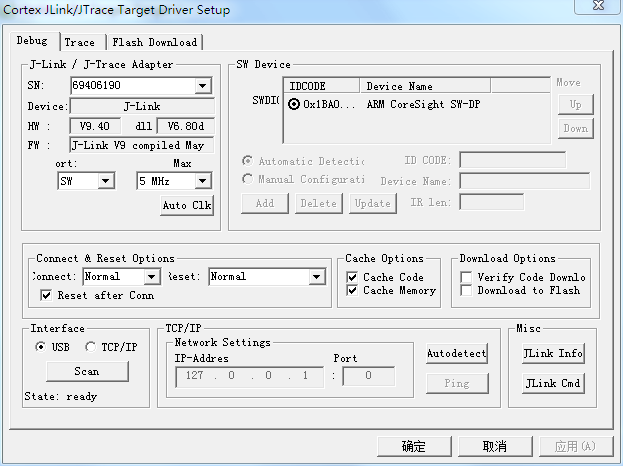Switch to the Trace tab
This screenshot has width=623, height=466.
pos(82,43)
